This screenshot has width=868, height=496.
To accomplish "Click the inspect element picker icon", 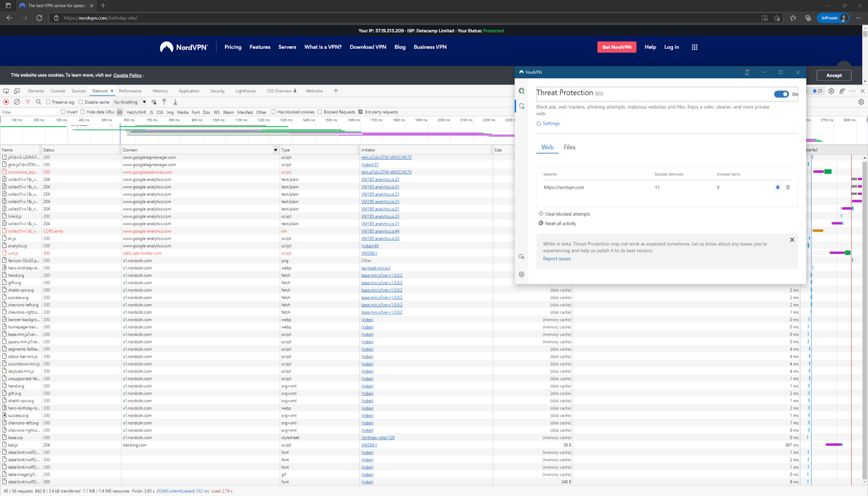I will tap(6, 91).
